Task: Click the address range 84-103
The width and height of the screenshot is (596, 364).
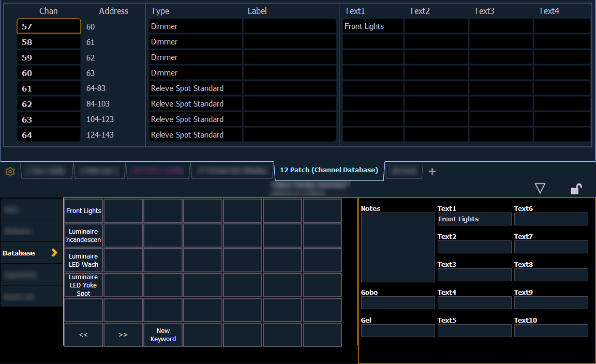Action: click(98, 104)
